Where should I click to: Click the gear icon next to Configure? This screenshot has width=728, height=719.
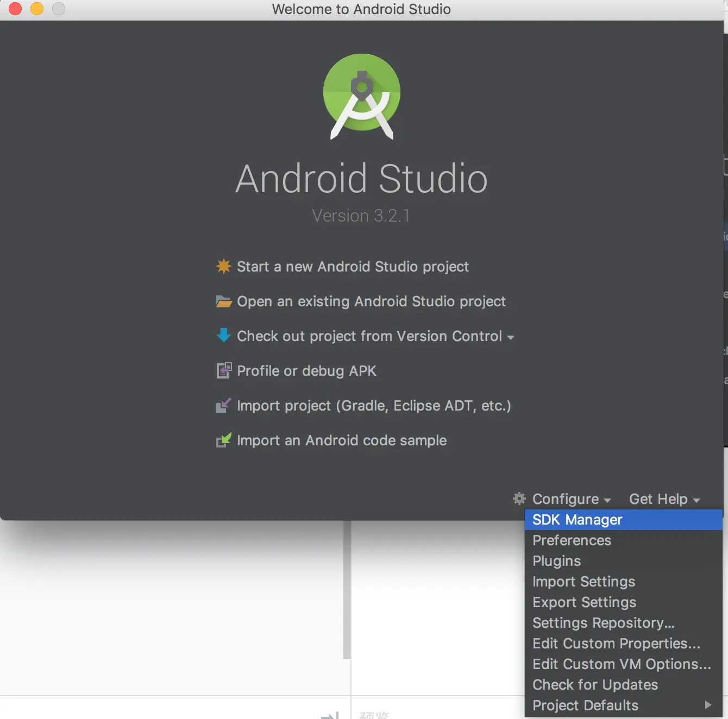(x=519, y=499)
